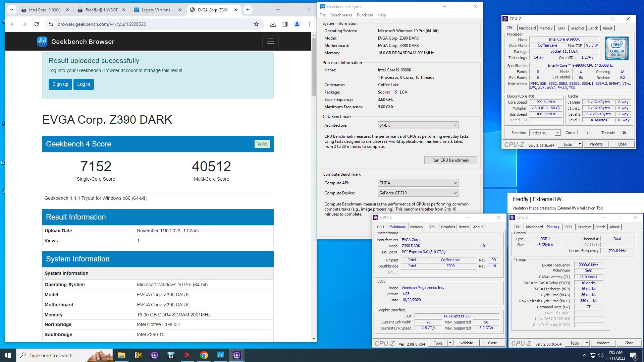Open BM application in taskbar
Image resolution: width=644 pixels, height=362 pixels.
138,355
